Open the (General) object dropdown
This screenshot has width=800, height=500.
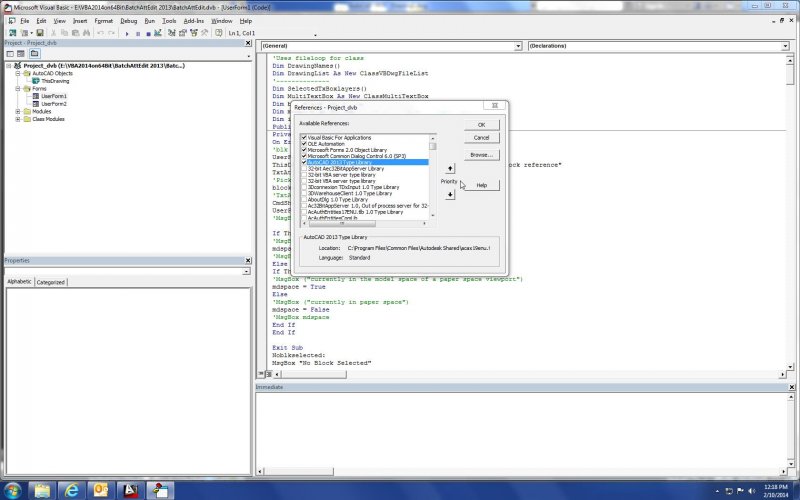click(x=518, y=46)
